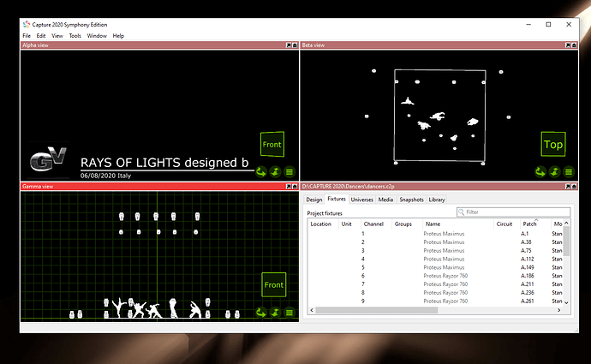Click the magnifier icon in the Filter box
The height and width of the screenshot is (364, 591).
pos(461,212)
